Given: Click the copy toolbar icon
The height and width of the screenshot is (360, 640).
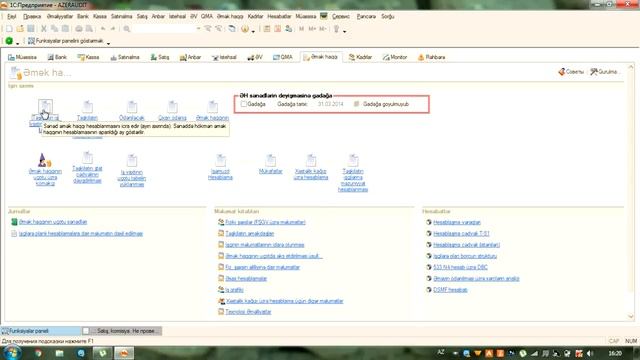Looking at the screenshot, I should coord(54,29).
